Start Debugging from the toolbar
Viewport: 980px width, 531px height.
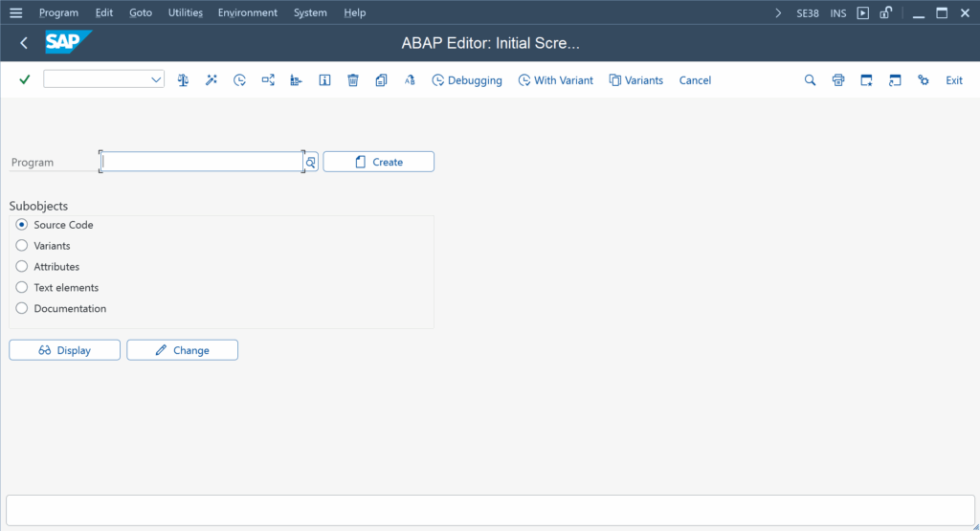coord(467,80)
